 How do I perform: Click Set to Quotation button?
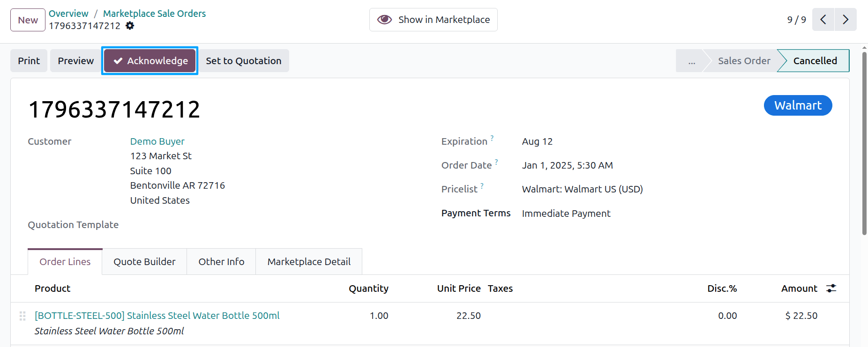244,61
